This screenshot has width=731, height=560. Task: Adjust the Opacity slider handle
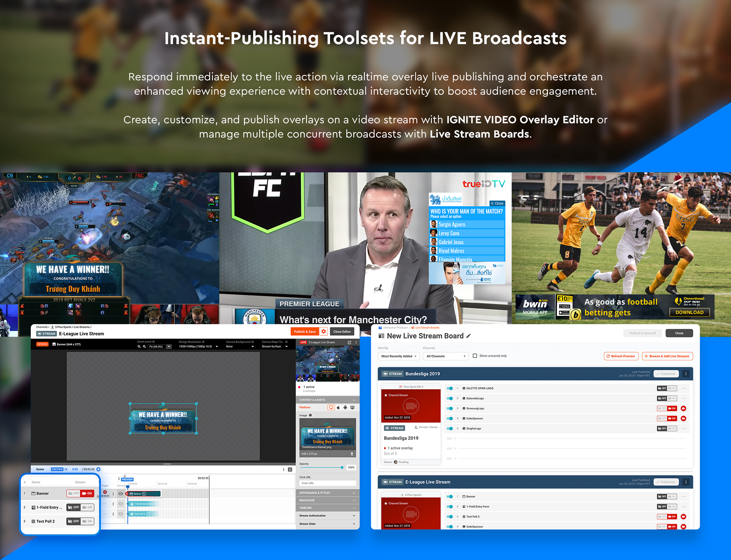click(342, 468)
